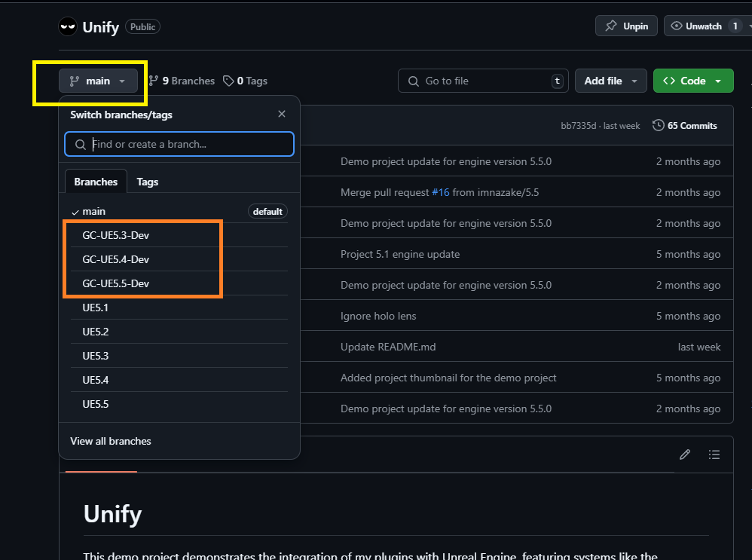Image resolution: width=752 pixels, height=560 pixels.
Task: Click the Public visibility badge
Action: click(142, 27)
